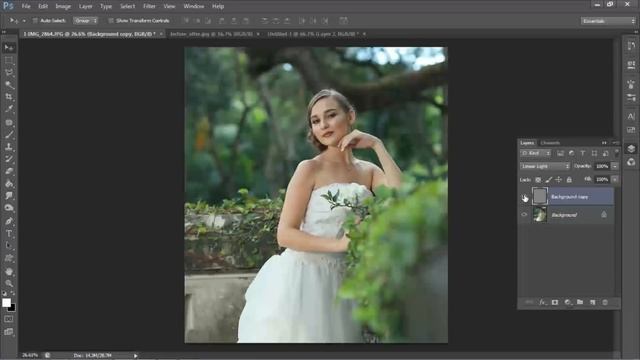Select the Path Selection tool
The height and width of the screenshot is (360, 640).
tap(9, 246)
